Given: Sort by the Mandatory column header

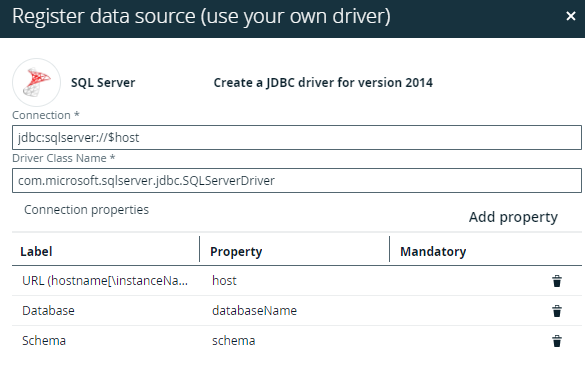Looking at the screenshot, I should [433, 251].
